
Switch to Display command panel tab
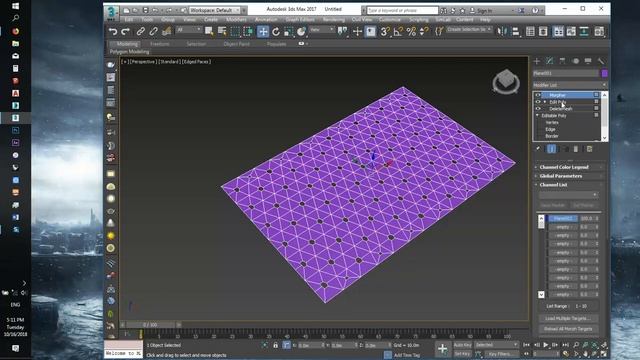[x=588, y=61]
